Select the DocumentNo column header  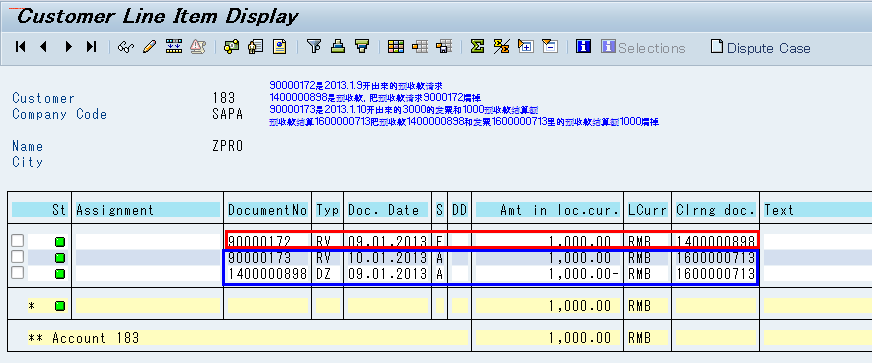267,210
